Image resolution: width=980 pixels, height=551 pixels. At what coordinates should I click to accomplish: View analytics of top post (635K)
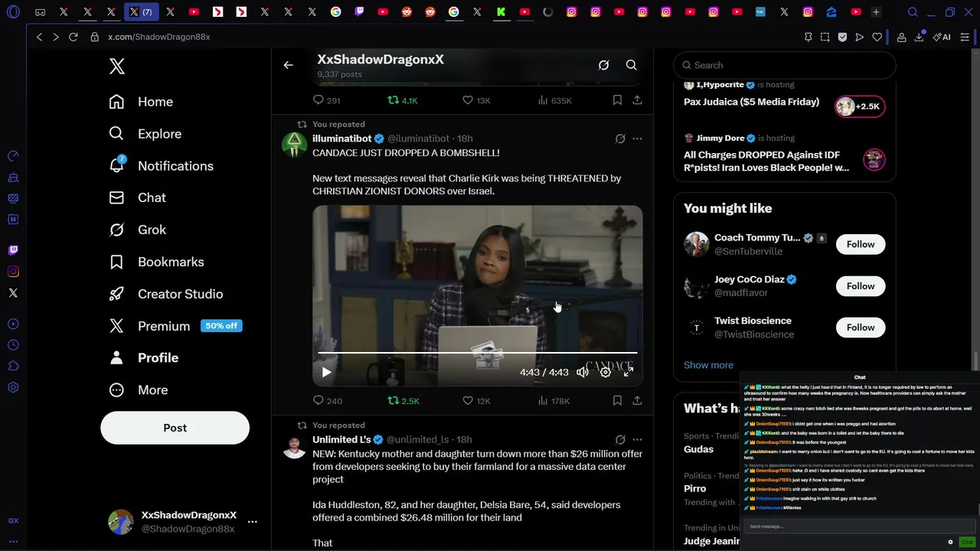click(554, 100)
